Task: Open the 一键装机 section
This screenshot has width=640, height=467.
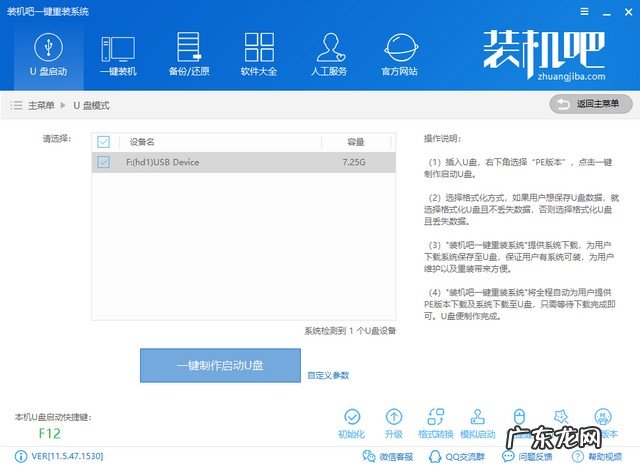Action: [x=118, y=55]
